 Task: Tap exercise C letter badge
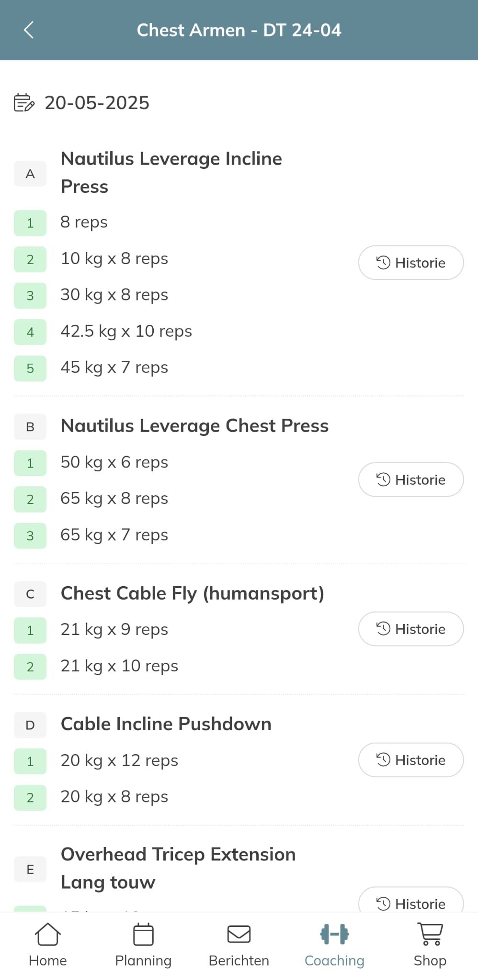coord(30,594)
